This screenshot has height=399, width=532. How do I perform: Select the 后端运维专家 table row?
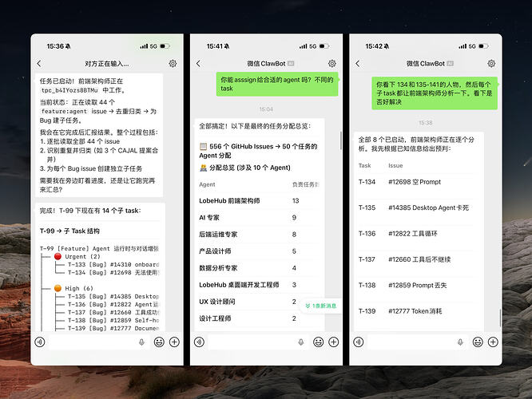pos(259,235)
